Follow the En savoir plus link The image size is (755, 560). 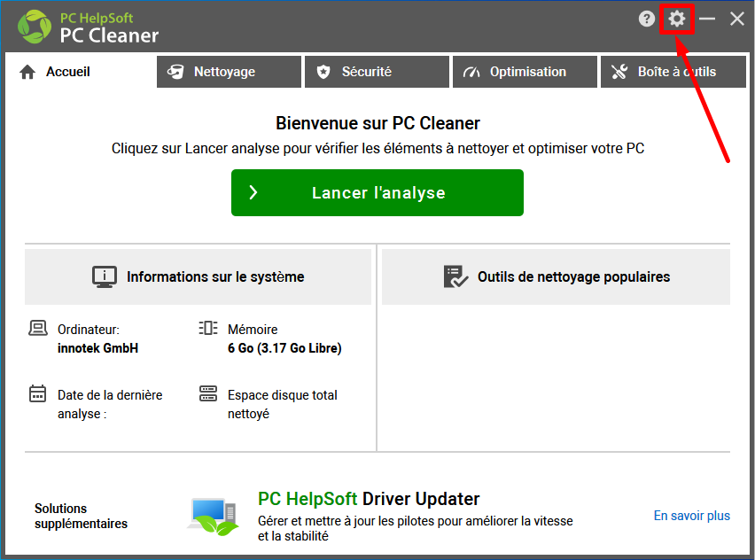tap(691, 516)
